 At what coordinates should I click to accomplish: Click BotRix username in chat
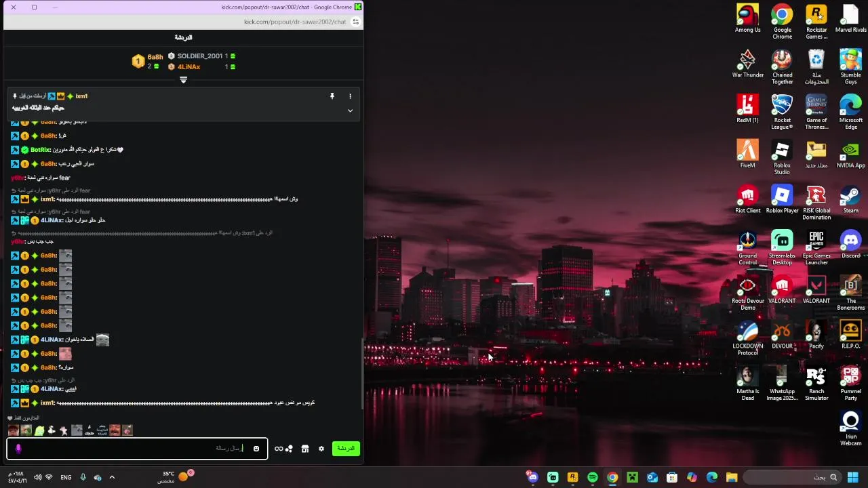pyautogui.click(x=40, y=150)
